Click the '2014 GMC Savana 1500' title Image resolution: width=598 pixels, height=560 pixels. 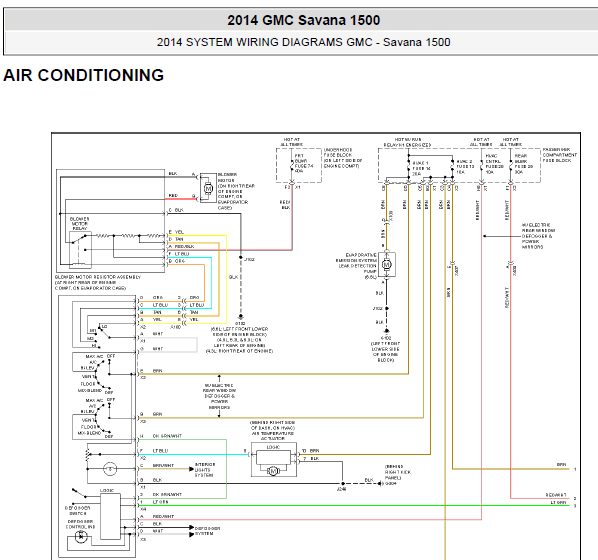click(x=304, y=20)
